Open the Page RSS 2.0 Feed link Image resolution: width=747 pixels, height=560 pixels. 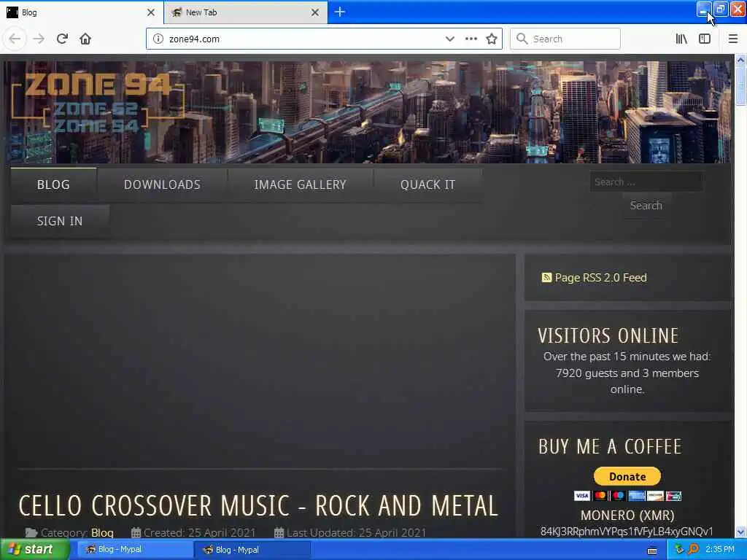pyautogui.click(x=601, y=277)
